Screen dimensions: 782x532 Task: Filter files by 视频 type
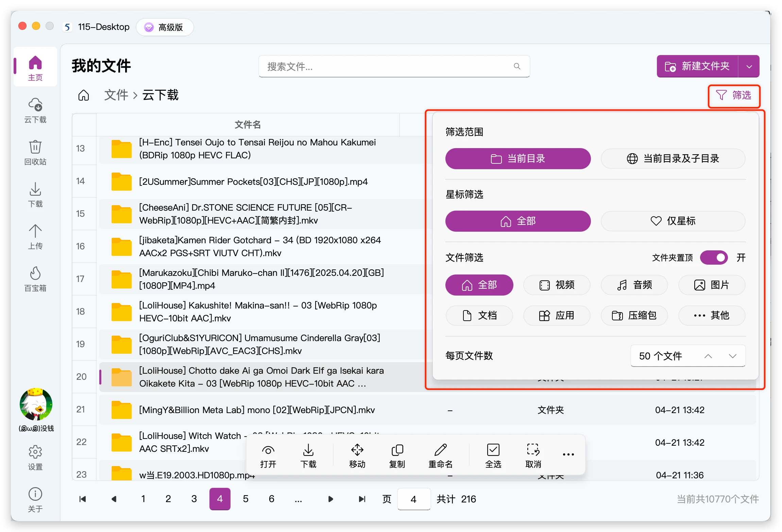[x=557, y=285]
